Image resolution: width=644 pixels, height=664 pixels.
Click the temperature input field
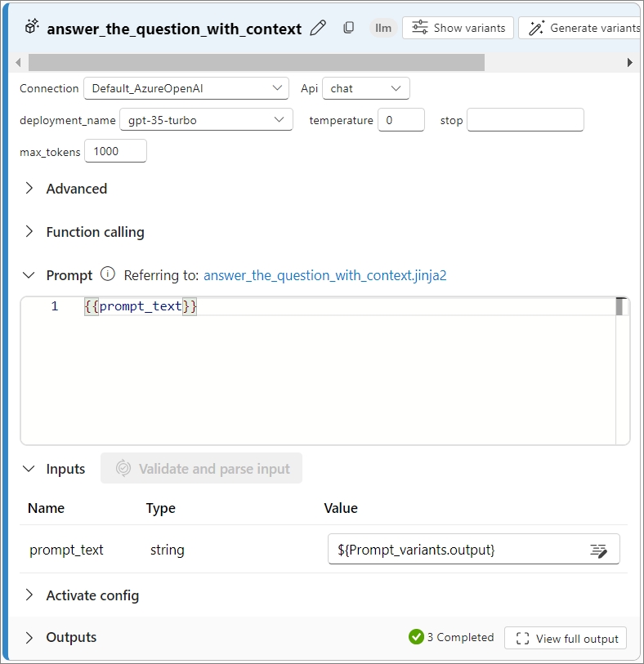(x=400, y=120)
